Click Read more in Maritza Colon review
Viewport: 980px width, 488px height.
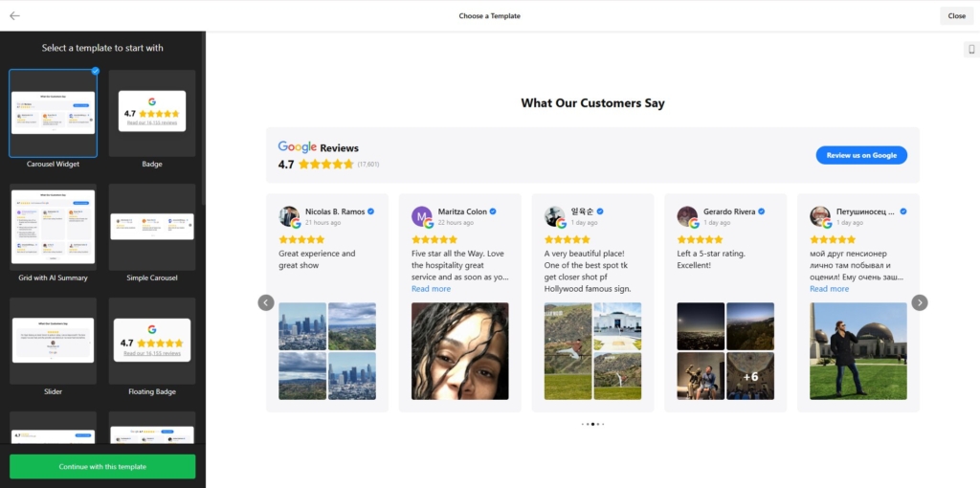tap(431, 289)
